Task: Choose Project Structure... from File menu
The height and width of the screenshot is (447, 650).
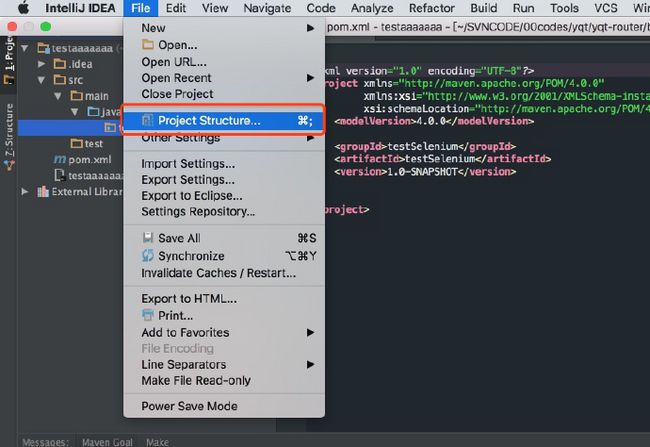Action: (224, 121)
